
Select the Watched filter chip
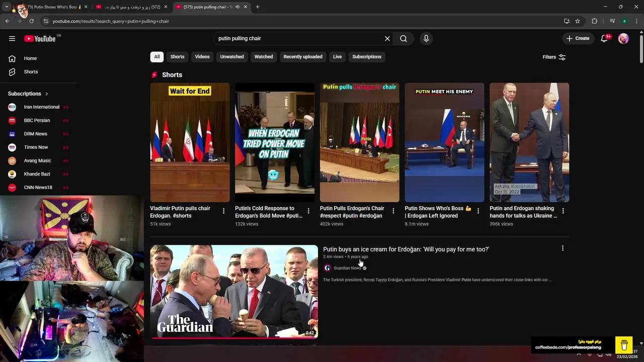click(264, 57)
